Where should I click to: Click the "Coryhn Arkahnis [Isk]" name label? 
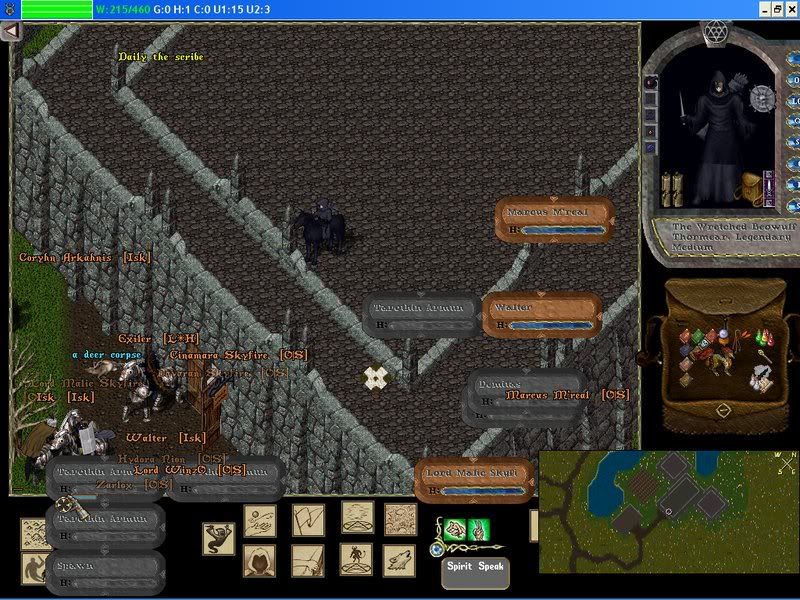pos(85,258)
